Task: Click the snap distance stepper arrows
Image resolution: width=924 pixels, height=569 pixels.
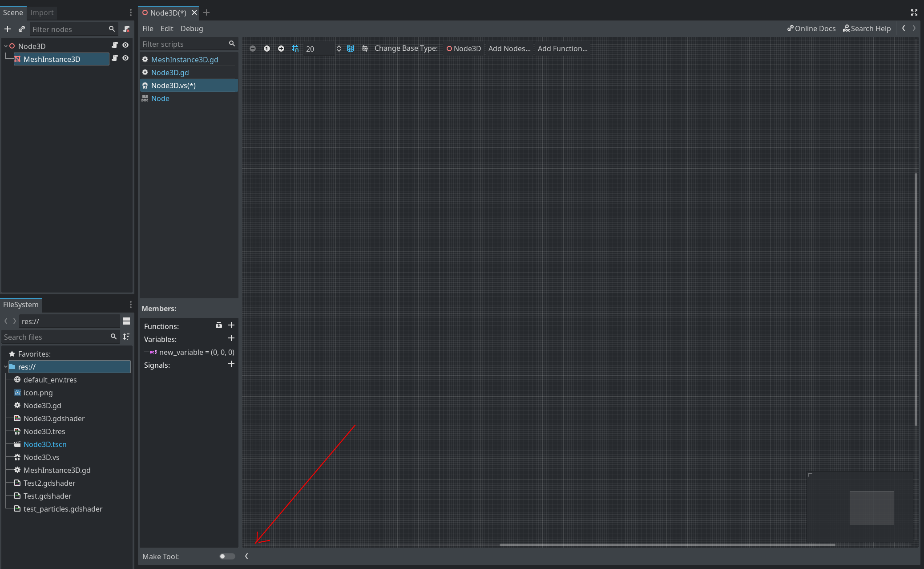Action: (x=339, y=49)
